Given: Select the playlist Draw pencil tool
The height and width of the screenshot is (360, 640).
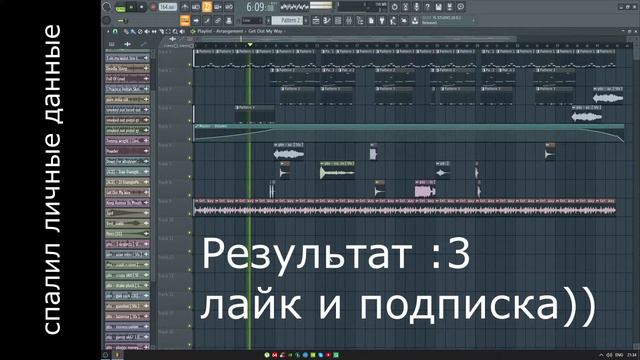Looking at the screenshot, I should (126, 31).
